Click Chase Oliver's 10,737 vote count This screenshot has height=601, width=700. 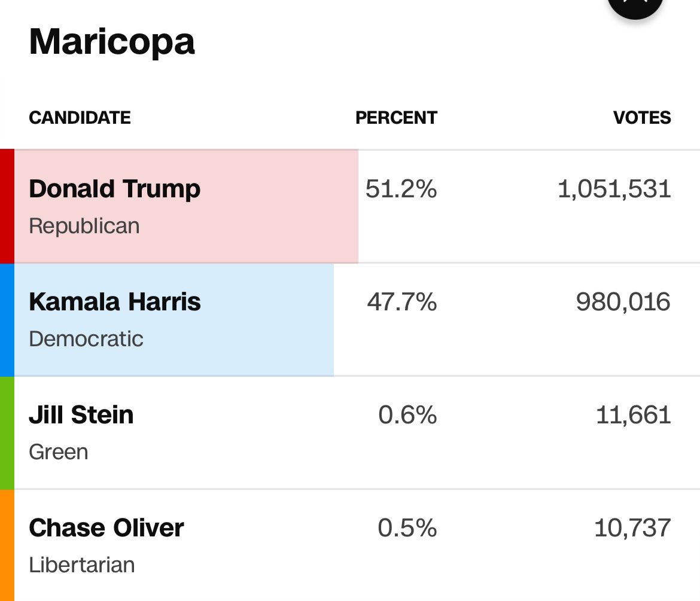tap(632, 527)
